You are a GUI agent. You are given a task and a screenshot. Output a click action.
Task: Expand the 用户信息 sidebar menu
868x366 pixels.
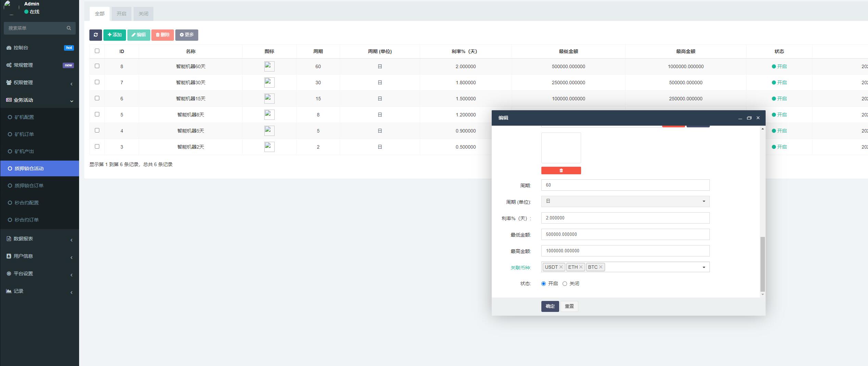coord(39,256)
